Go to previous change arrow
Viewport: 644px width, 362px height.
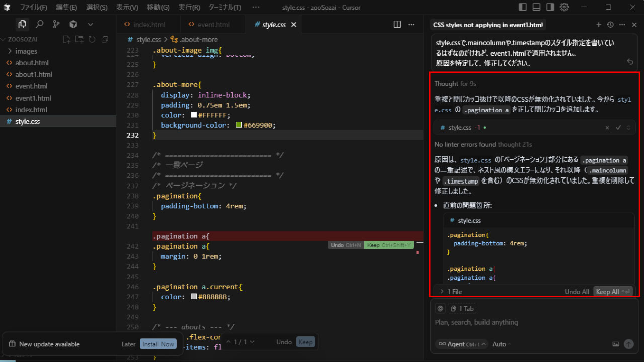point(228,342)
